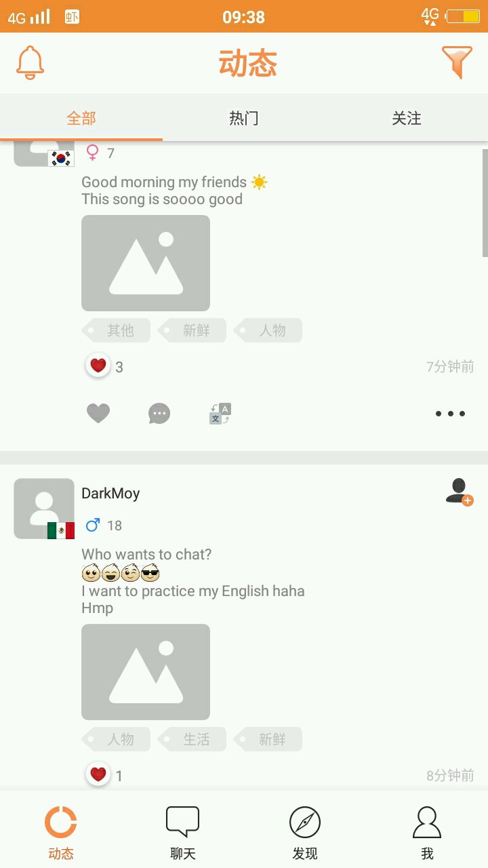View image in the Good morning post
The height and width of the screenshot is (868, 488).
click(x=146, y=263)
